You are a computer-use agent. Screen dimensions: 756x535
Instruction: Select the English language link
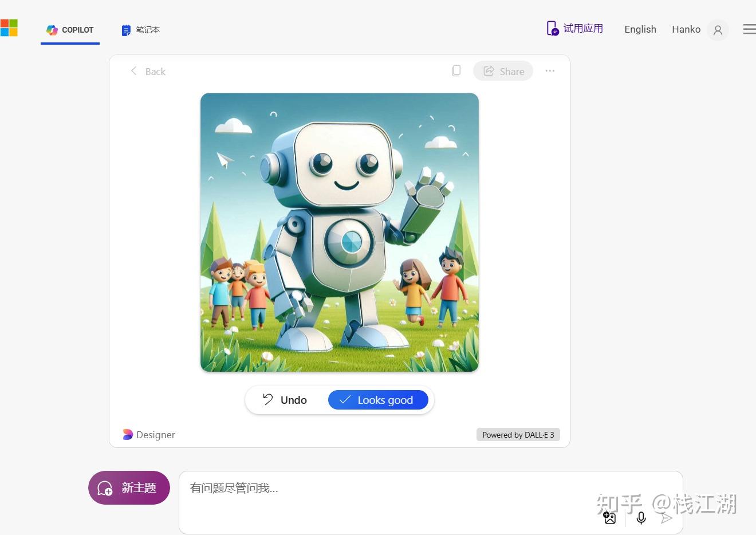tap(640, 29)
